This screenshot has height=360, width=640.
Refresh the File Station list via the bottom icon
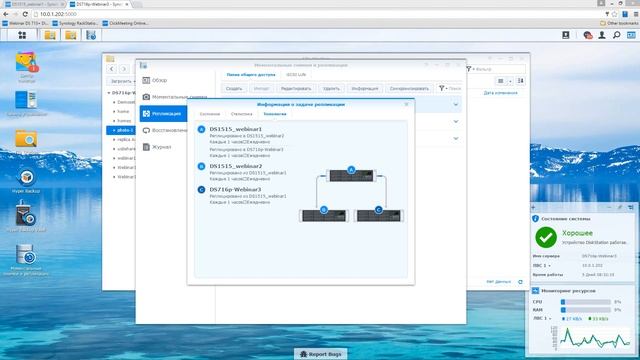tap(520, 282)
